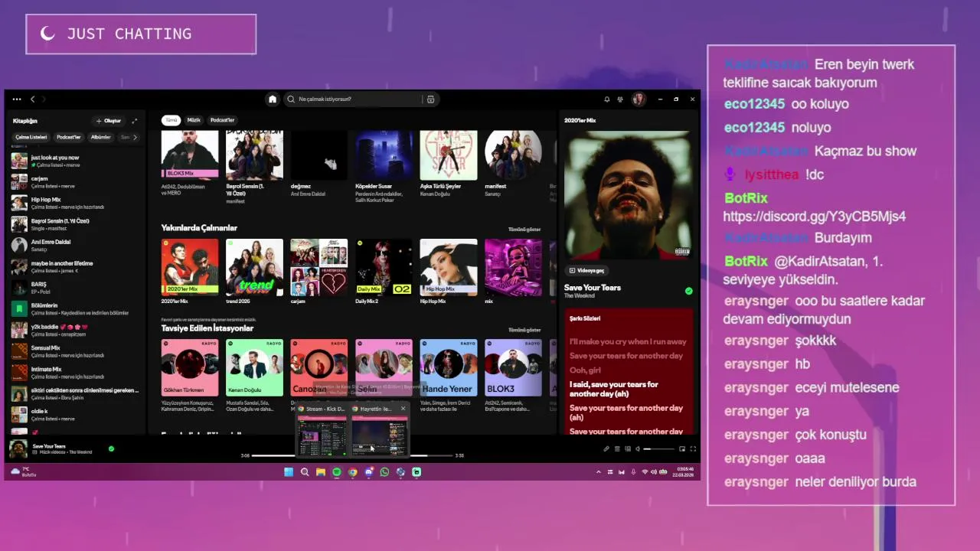Open 'Kenan Doğulu' radio station card
This screenshot has height=551, width=980.
click(x=254, y=377)
